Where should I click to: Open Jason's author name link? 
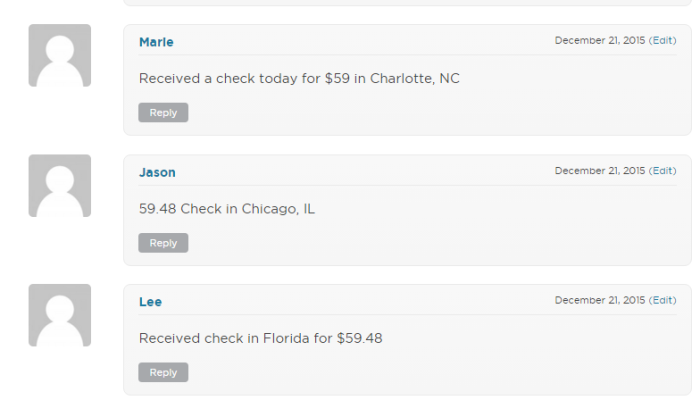(x=157, y=172)
